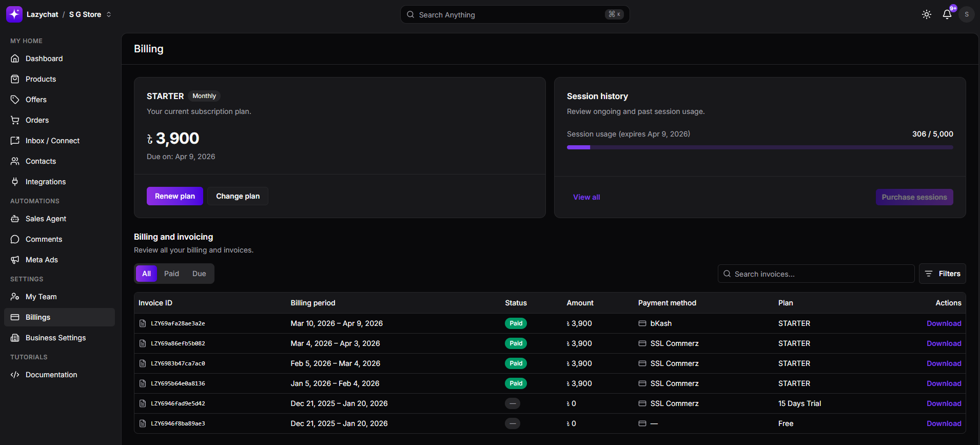
Task: Click the Renew plan button
Action: pos(174,196)
